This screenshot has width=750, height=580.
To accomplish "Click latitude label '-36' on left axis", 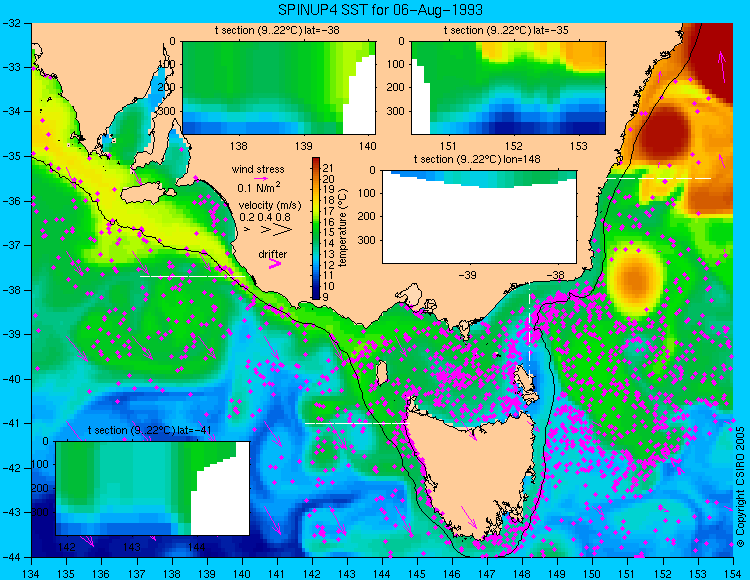I will click(11, 201).
